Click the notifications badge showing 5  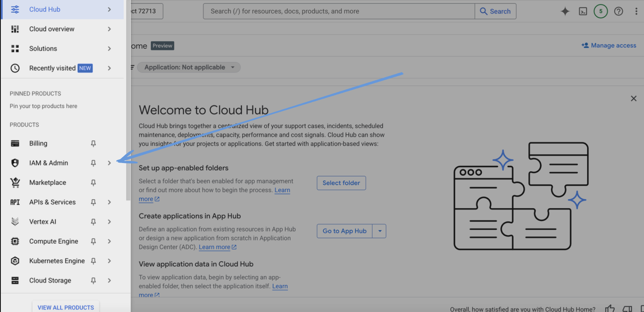[x=601, y=12]
